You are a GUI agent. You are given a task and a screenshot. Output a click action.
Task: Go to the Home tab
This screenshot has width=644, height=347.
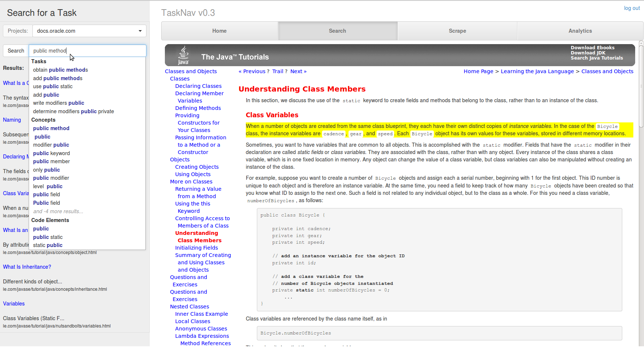coord(219,31)
